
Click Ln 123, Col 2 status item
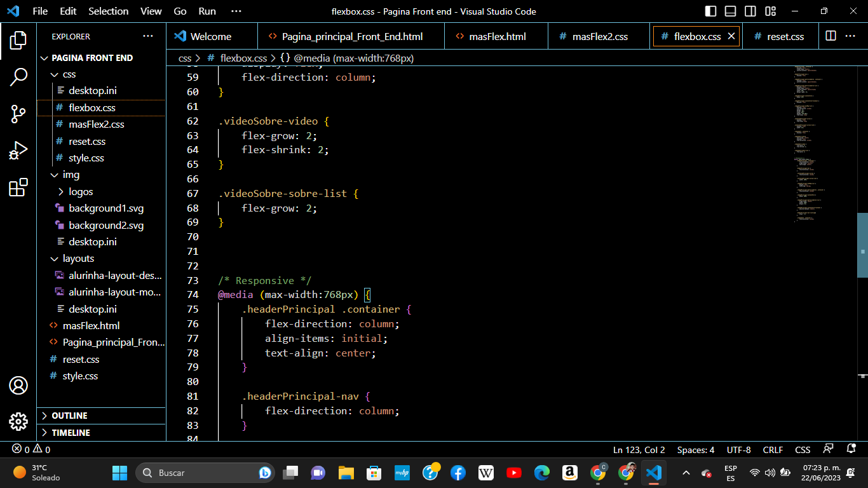pyautogui.click(x=639, y=450)
